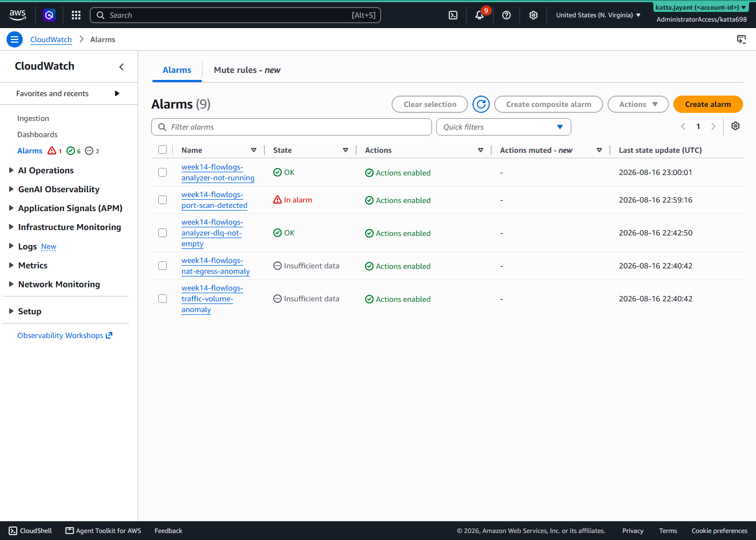Open the Quick filters dropdown
The height and width of the screenshot is (540, 756).
pyautogui.click(x=504, y=127)
